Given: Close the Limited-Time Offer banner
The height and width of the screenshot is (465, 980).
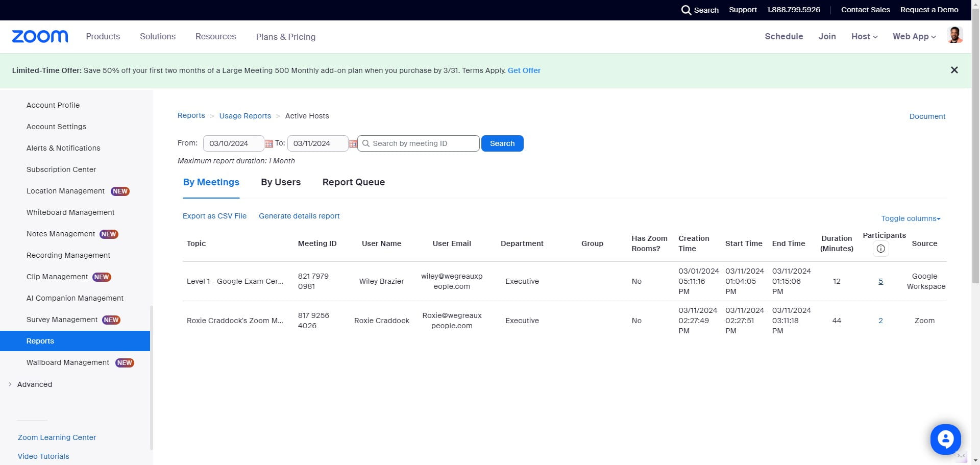Looking at the screenshot, I should (x=954, y=70).
